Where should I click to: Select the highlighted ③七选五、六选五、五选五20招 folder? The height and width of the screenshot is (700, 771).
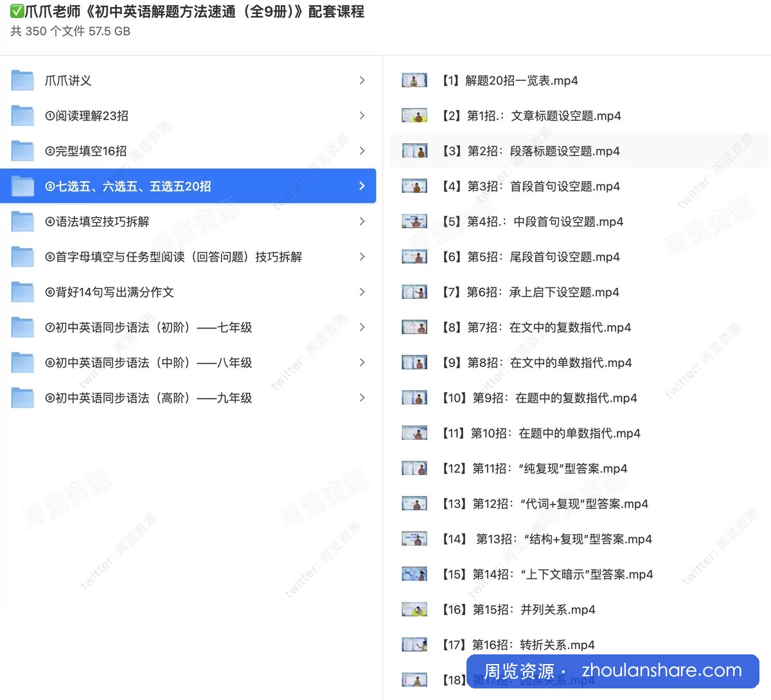pos(188,186)
